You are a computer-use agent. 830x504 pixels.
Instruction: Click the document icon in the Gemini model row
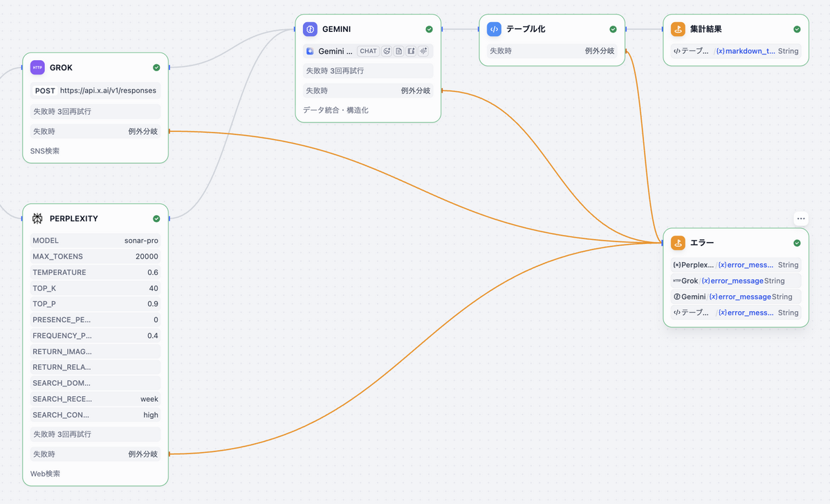[x=399, y=51]
